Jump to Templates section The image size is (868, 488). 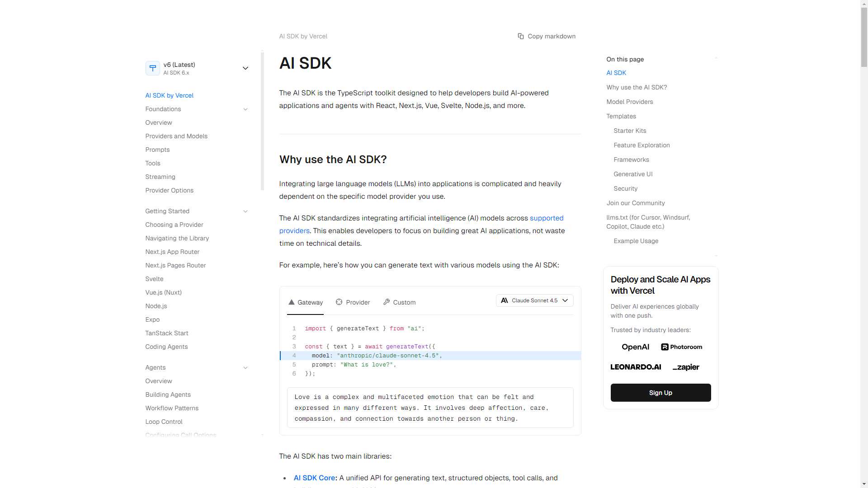point(621,117)
